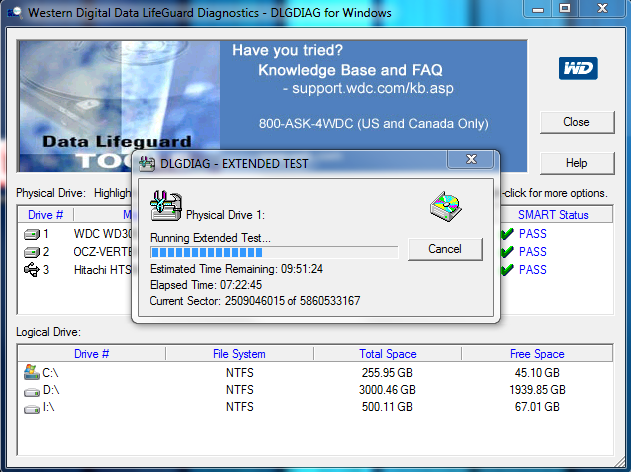Minimize the DLGDIAG main window

(538, 8)
